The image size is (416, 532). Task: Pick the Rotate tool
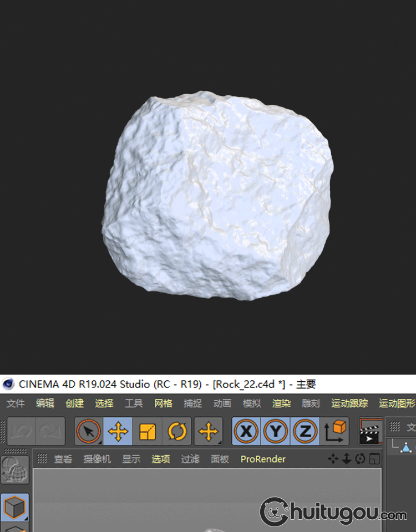(x=177, y=431)
